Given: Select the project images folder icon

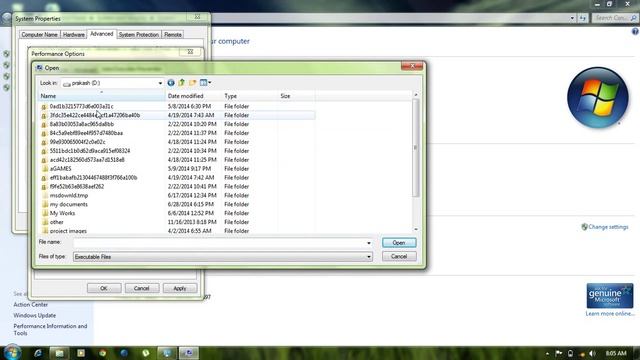Looking at the screenshot, I should coord(44,231).
